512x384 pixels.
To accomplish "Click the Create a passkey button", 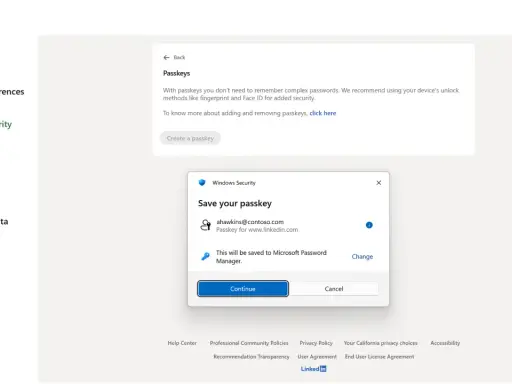I will pyautogui.click(x=190, y=138).
